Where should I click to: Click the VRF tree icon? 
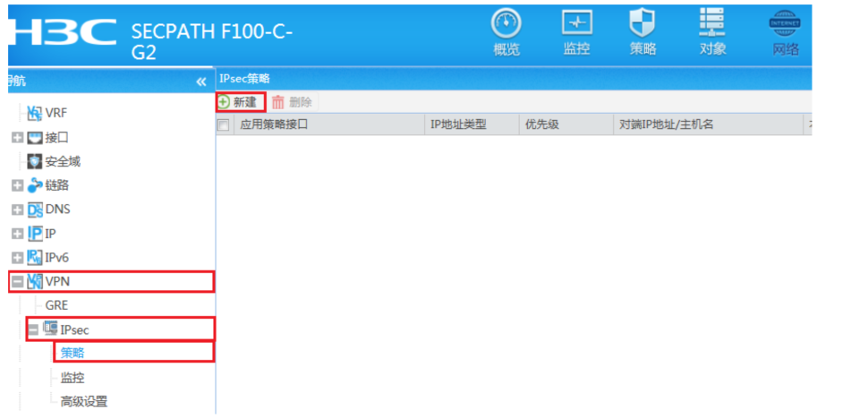(x=35, y=114)
